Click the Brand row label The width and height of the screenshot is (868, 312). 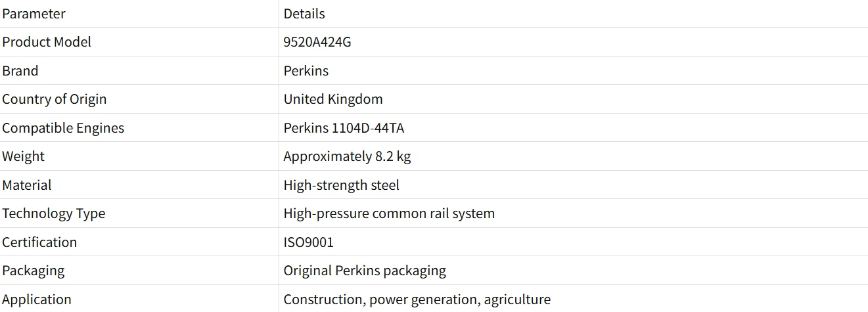point(20,71)
